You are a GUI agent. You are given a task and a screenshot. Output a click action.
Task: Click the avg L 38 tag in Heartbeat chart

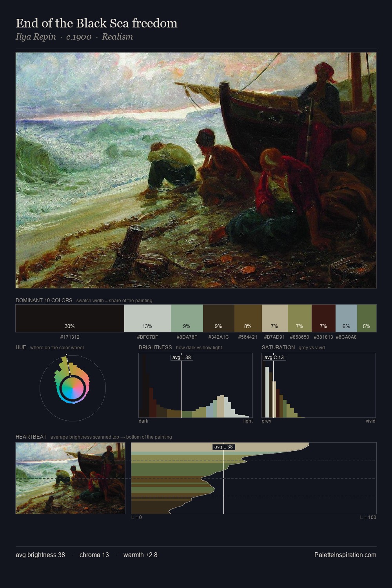(224, 447)
